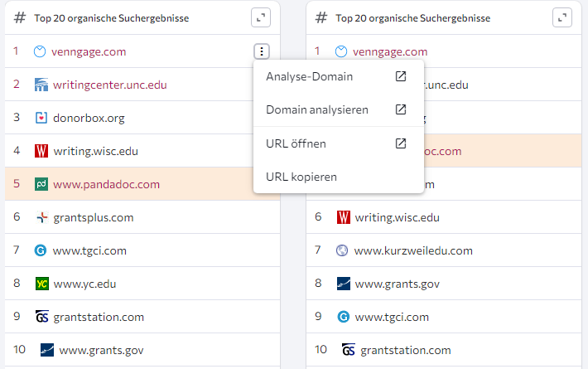Viewport: 588px width, 369px height.
Task: Click the donorbox.org heart favicon
Action: tap(41, 118)
